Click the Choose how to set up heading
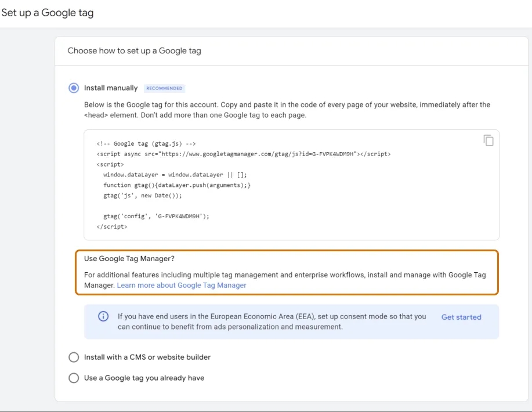Viewport: 532px width, 412px height. point(135,51)
